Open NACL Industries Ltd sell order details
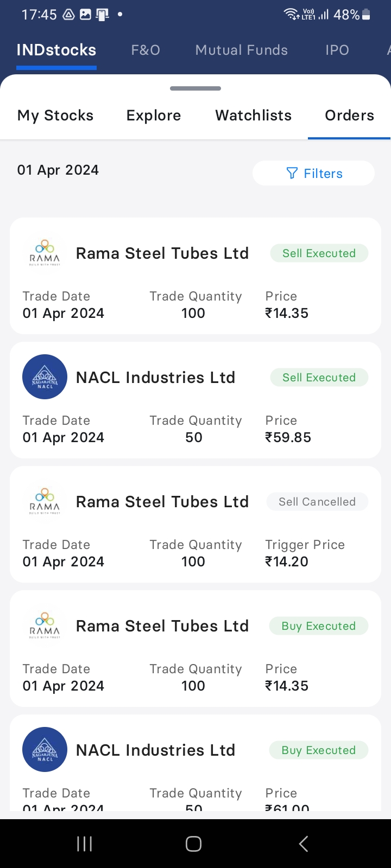The height and width of the screenshot is (868, 391). (x=155, y=378)
